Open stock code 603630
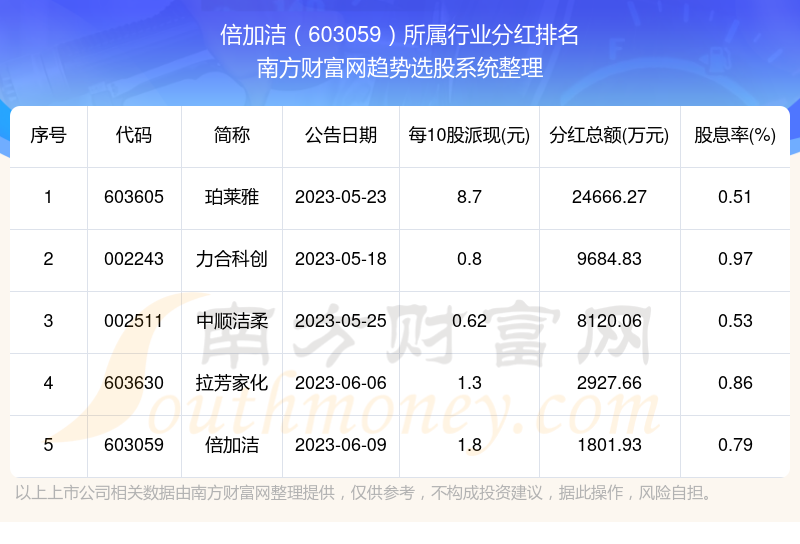 tap(134, 383)
